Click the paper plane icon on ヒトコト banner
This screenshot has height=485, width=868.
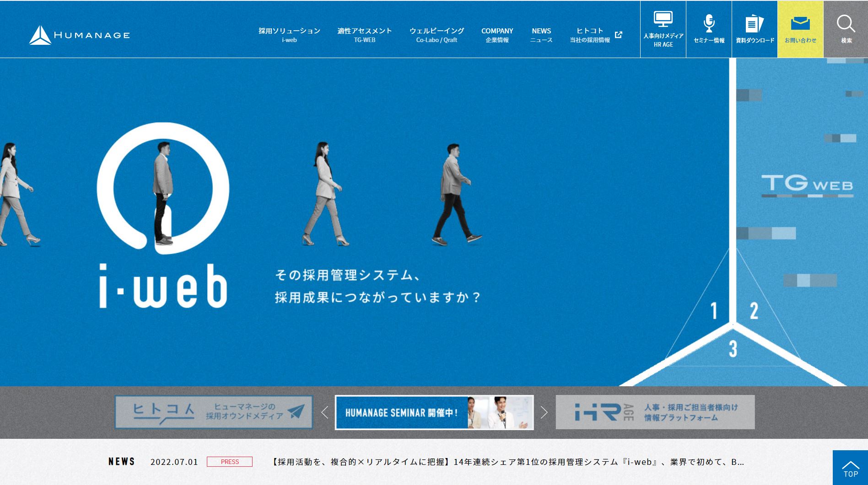[x=296, y=411]
